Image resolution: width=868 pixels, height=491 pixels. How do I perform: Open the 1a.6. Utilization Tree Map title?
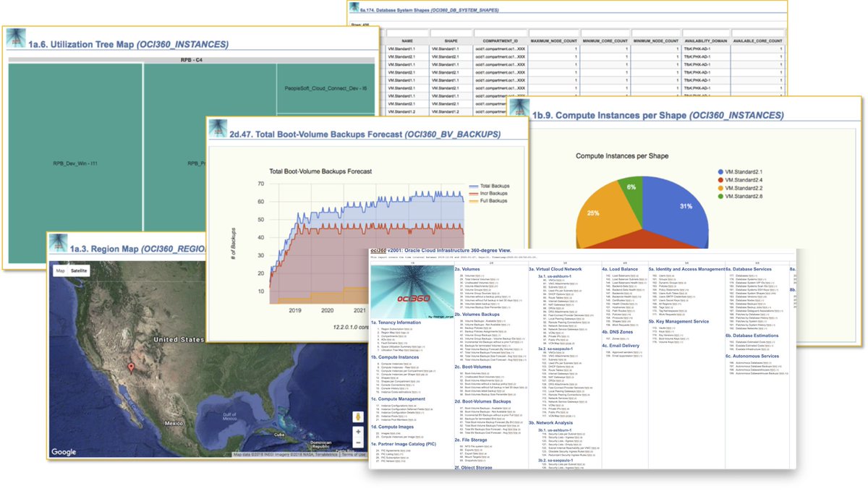(x=129, y=45)
